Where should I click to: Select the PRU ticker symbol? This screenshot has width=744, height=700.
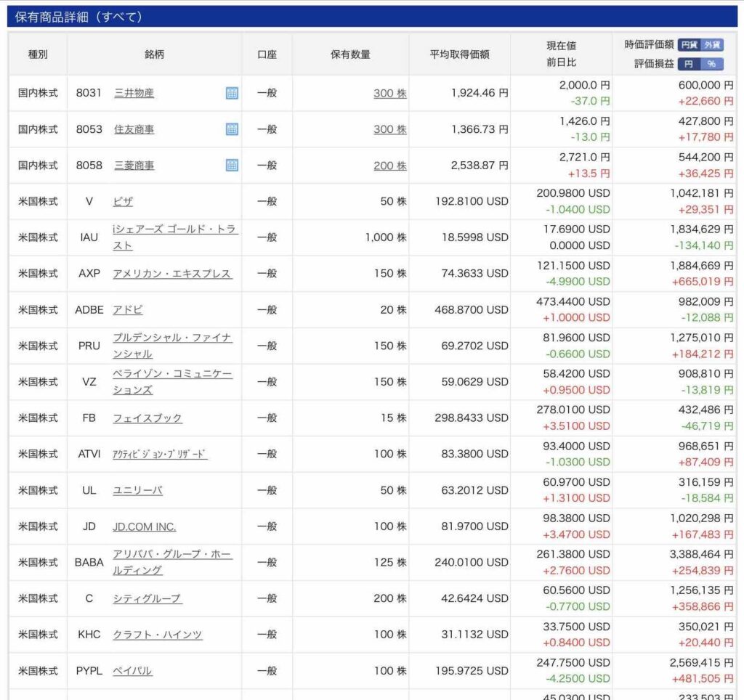click(x=89, y=346)
